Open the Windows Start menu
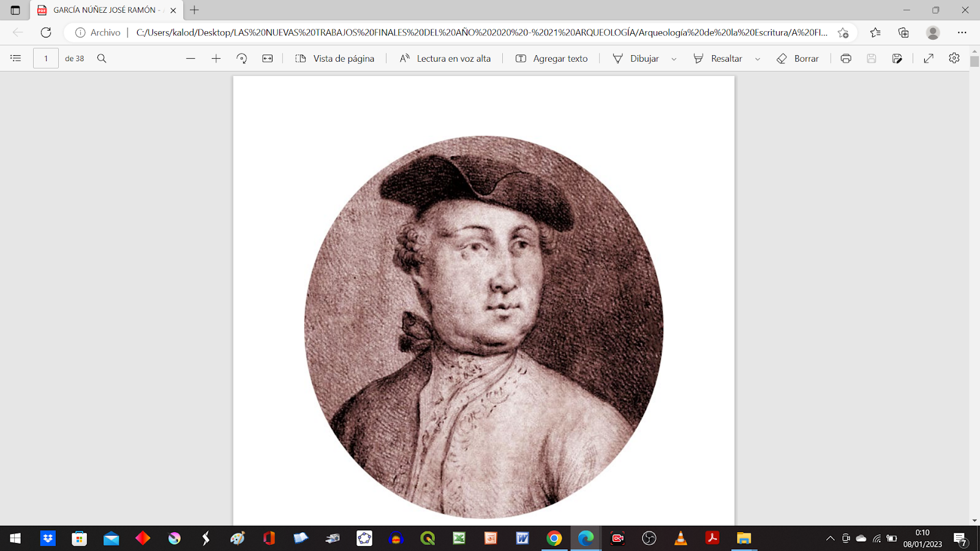This screenshot has width=980, height=551. [x=15, y=538]
